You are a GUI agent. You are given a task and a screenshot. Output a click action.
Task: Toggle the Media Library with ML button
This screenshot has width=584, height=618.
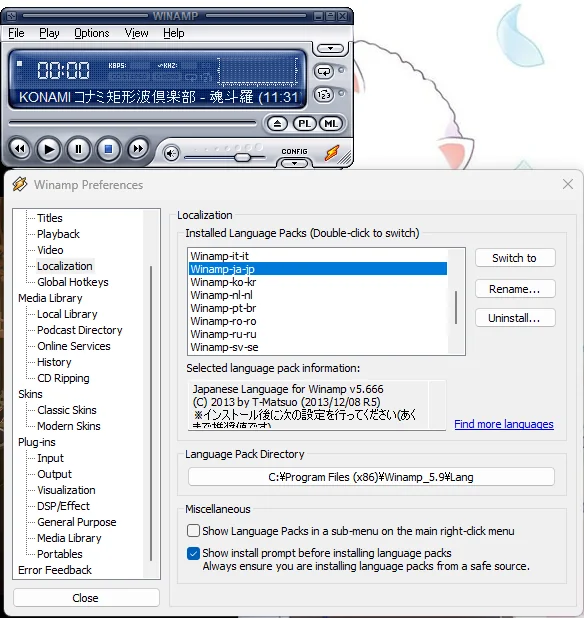pos(331,124)
